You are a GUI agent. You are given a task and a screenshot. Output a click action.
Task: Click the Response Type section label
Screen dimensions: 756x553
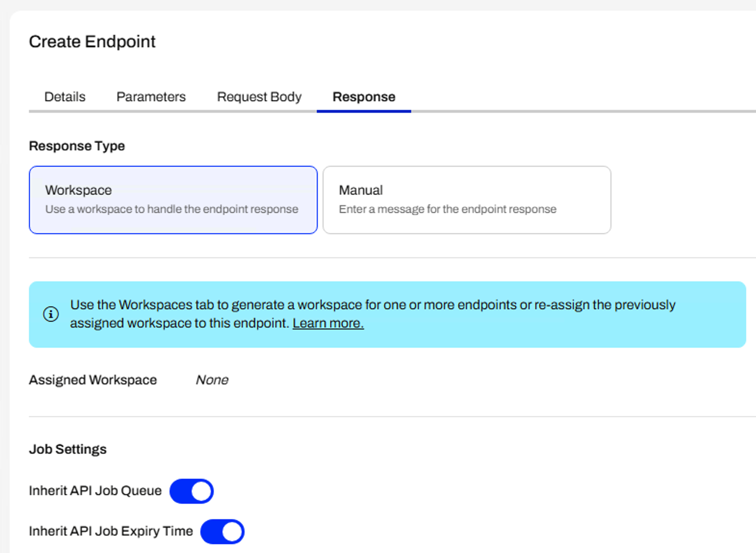(x=77, y=146)
